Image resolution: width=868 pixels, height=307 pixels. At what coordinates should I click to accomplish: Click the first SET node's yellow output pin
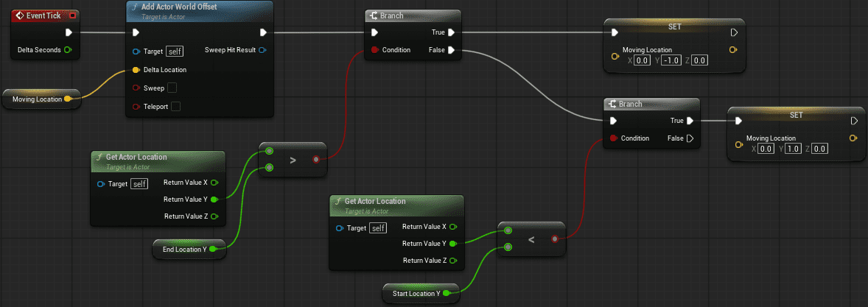[x=733, y=50]
